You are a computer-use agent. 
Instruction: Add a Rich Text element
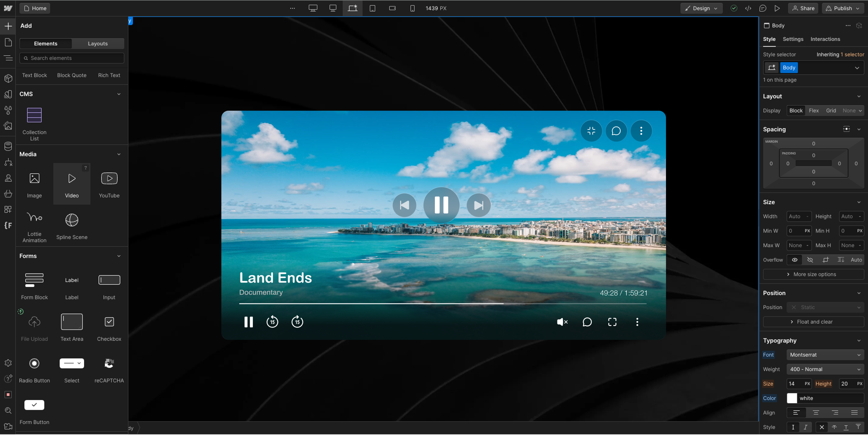(x=109, y=75)
